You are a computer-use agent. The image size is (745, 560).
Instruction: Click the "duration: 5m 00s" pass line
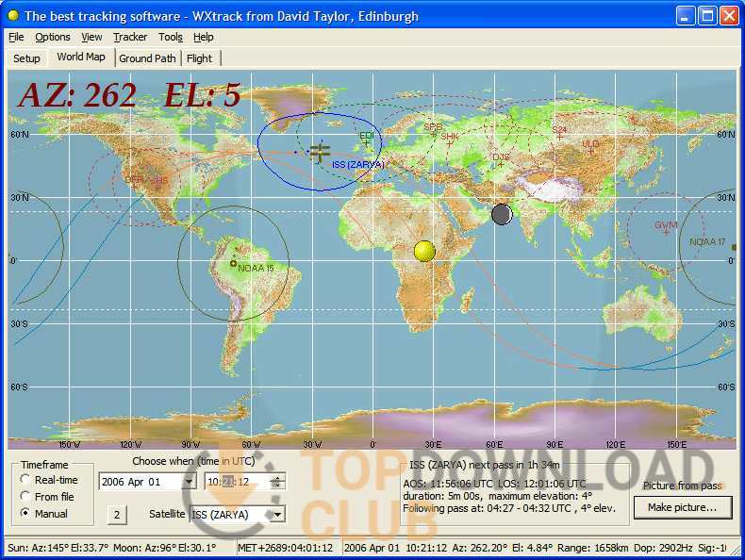(498, 496)
